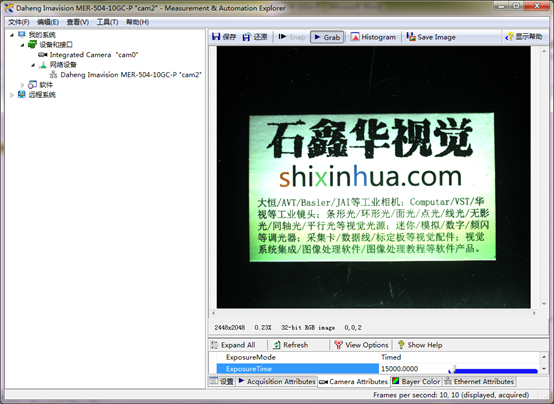554x404 pixels.
Task: Click the ExposureTime blue slider
Action: pyautogui.click(x=493, y=371)
